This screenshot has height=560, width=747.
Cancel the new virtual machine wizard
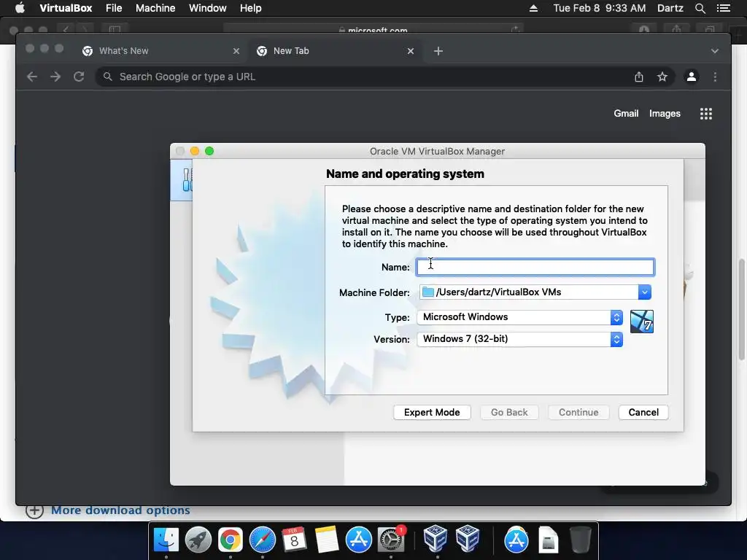(643, 413)
